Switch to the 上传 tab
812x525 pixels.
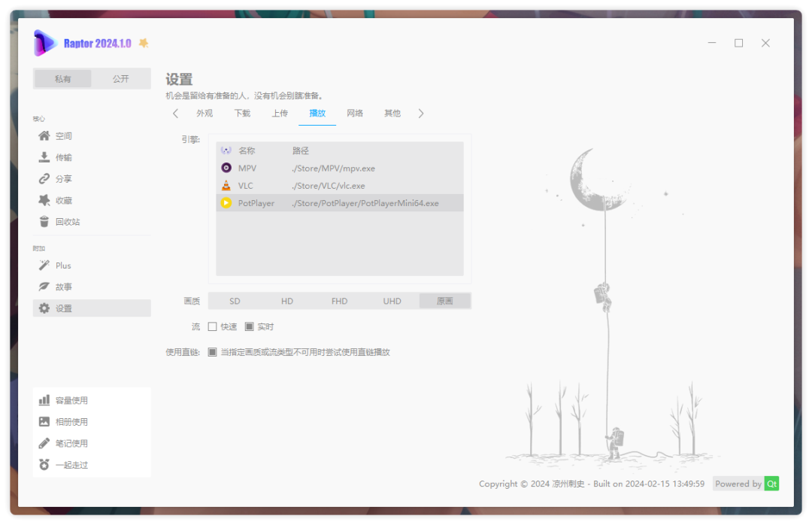(280, 114)
